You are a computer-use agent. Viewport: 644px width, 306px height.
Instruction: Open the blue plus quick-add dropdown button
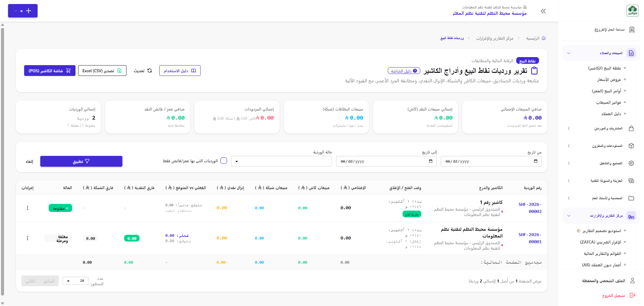(x=23, y=11)
